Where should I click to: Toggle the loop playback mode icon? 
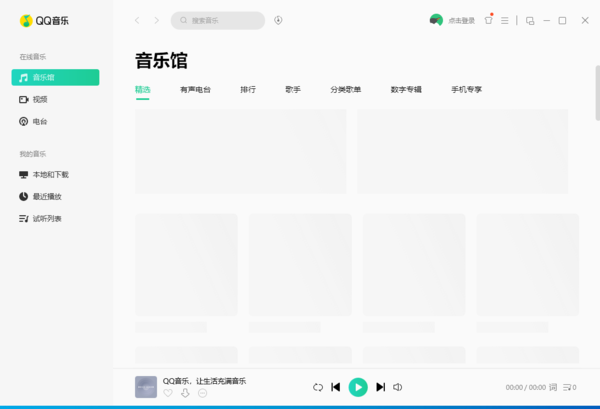[x=318, y=387]
